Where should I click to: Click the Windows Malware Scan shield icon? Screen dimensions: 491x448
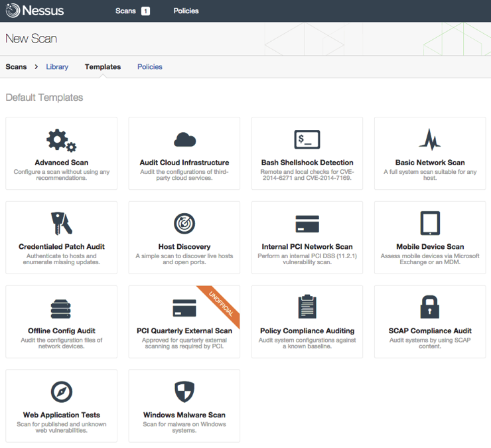coord(184,392)
